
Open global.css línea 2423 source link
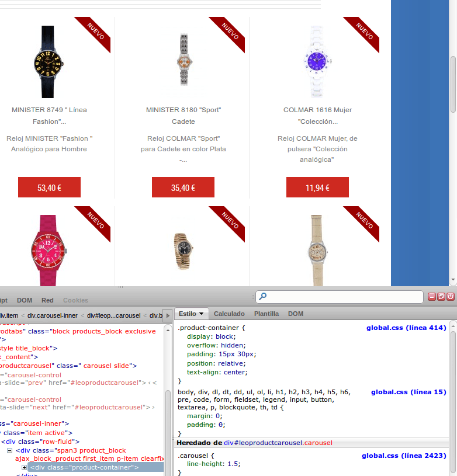[x=404, y=456]
